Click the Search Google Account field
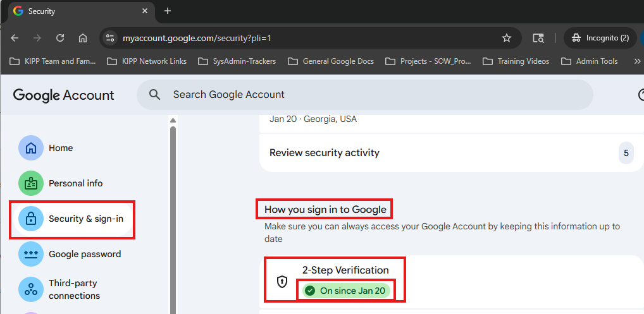This screenshot has height=314, width=644. 373,95
